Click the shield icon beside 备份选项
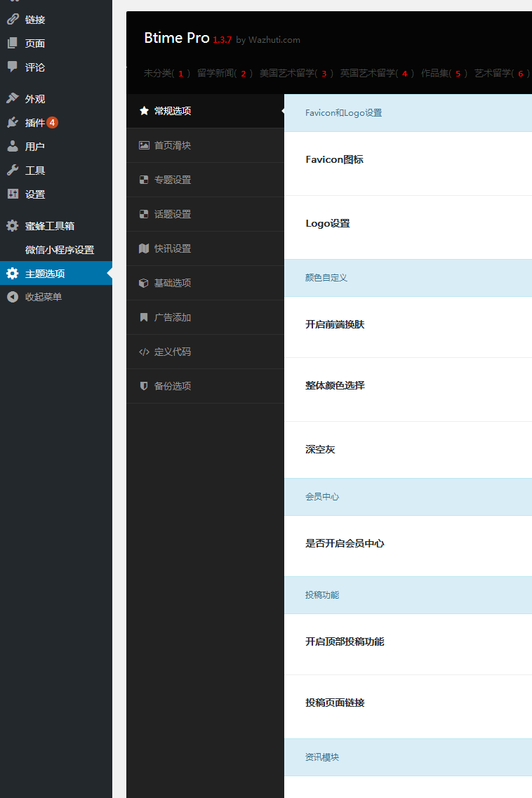The height and width of the screenshot is (798, 532). point(144,386)
